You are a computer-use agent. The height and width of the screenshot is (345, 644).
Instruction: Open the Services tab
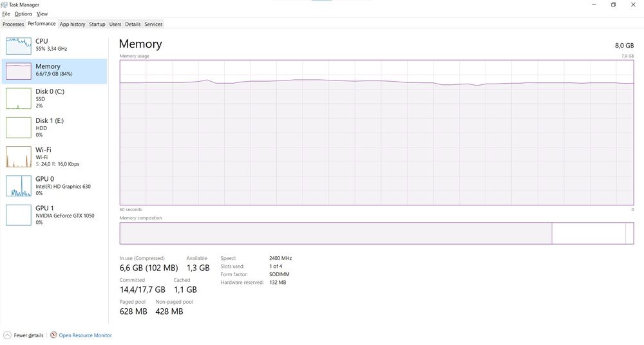tap(153, 24)
